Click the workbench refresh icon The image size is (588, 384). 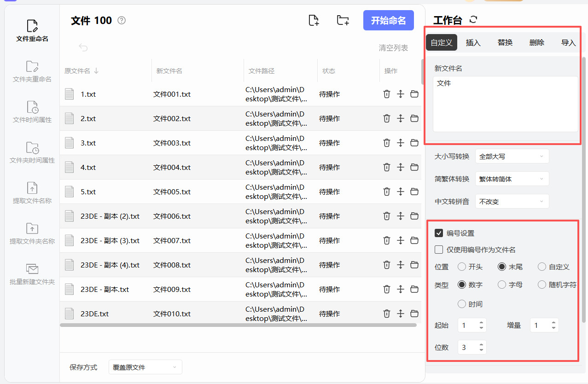click(x=473, y=20)
